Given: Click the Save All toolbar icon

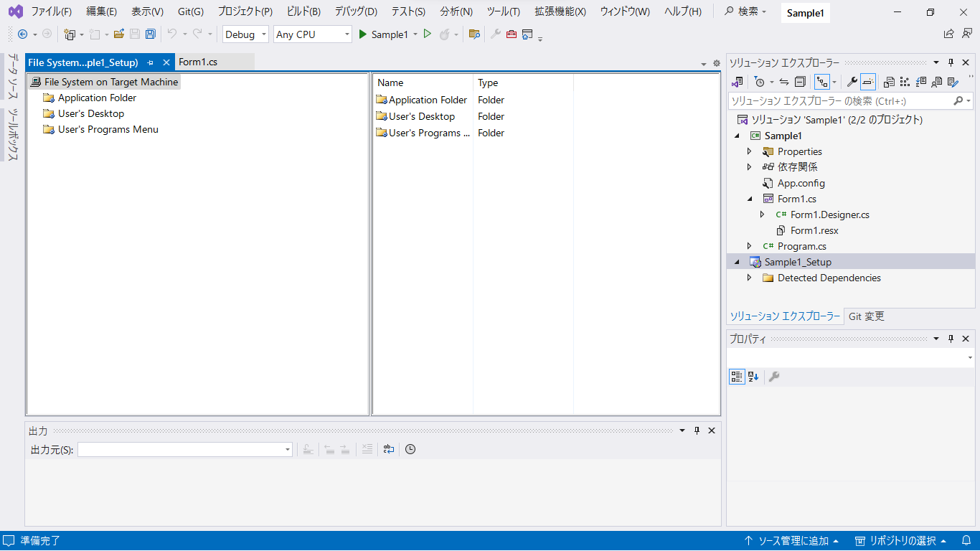Looking at the screenshot, I should [x=150, y=34].
